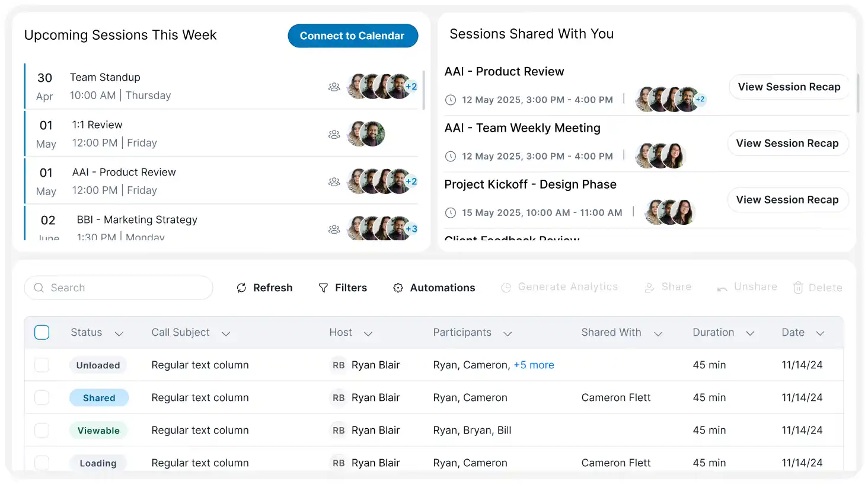This screenshot has width=868, height=484.
Task: Expand the Status column dropdown arrow
Action: pyautogui.click(x=119, y=333)
